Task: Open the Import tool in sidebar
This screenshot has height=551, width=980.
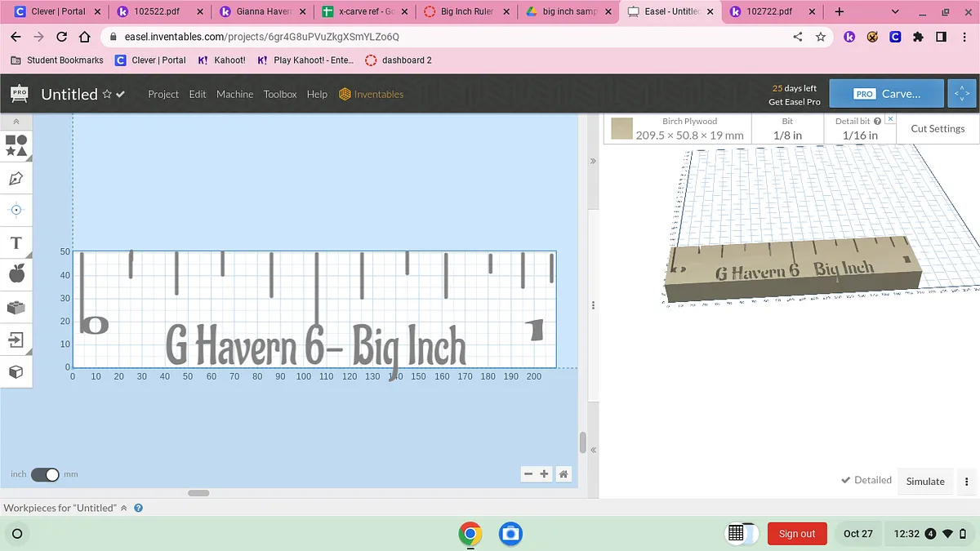Action: (x=16, y=339)
